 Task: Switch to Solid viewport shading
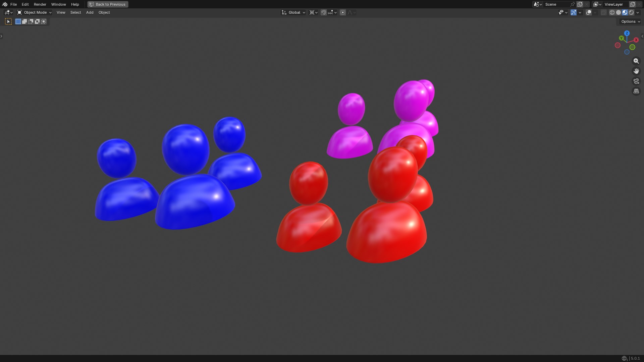tap(619, 12)
